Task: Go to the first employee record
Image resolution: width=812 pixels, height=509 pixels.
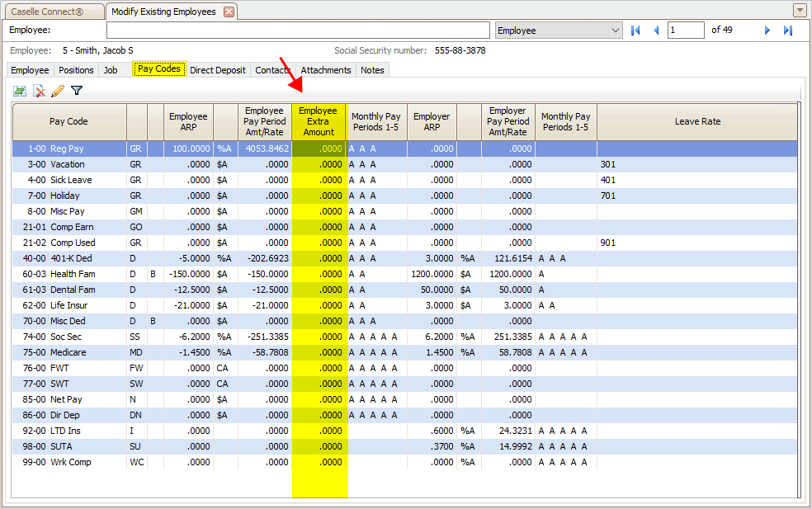Action: pos(635,31)
